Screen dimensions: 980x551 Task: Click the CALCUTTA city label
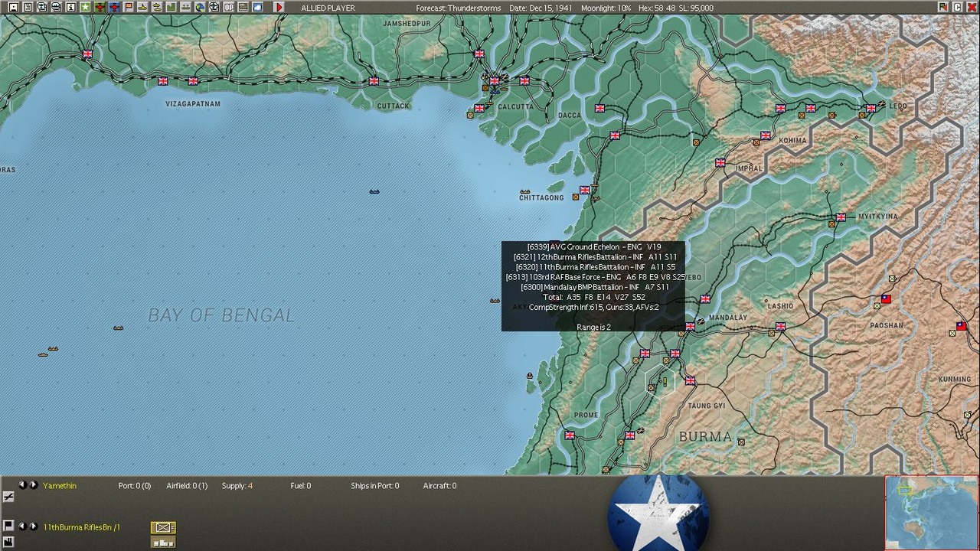point(515,107)
